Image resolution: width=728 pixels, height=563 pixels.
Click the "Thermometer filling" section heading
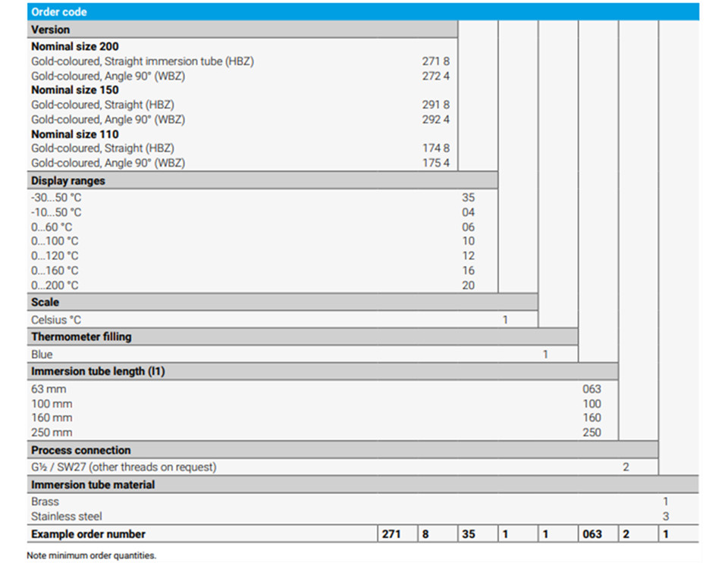tap(81, 336)
